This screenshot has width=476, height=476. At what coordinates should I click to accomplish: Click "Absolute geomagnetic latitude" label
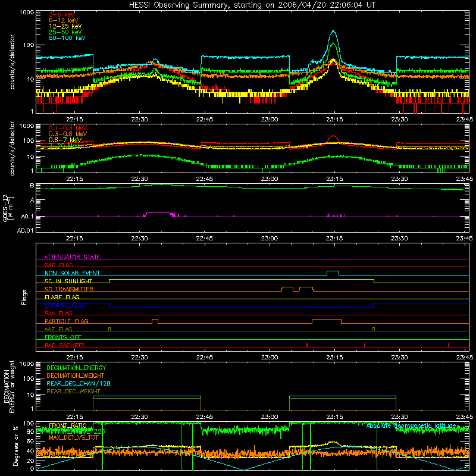point(411,425)
